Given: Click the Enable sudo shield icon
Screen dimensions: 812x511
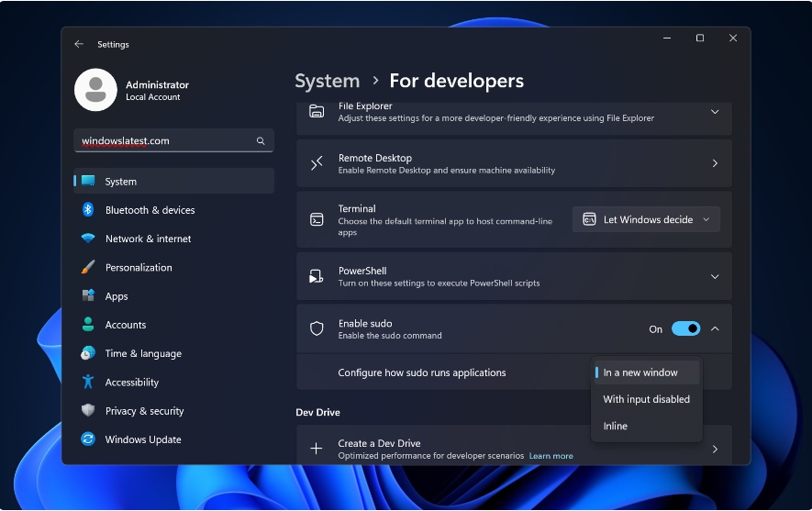Looking at the screenshot, I should (317, 328).
